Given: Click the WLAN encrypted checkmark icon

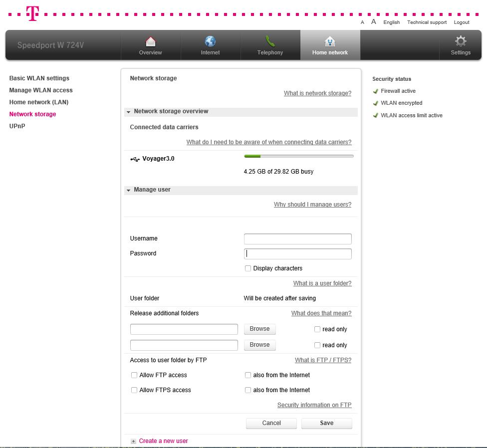Looking at the screenshot, I should [x=376, y=103].
